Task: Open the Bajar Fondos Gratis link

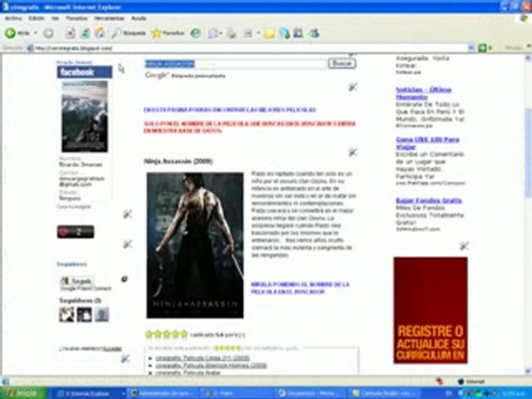Action: pos(428,201)
